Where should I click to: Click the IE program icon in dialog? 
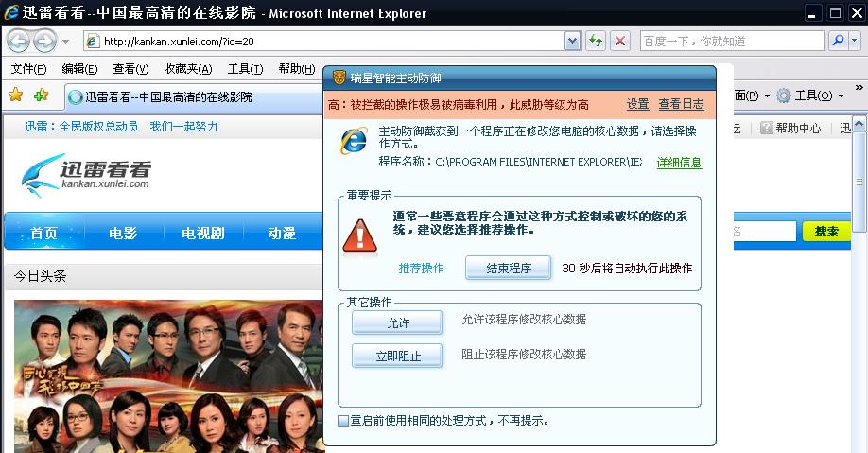coord(354,141)
